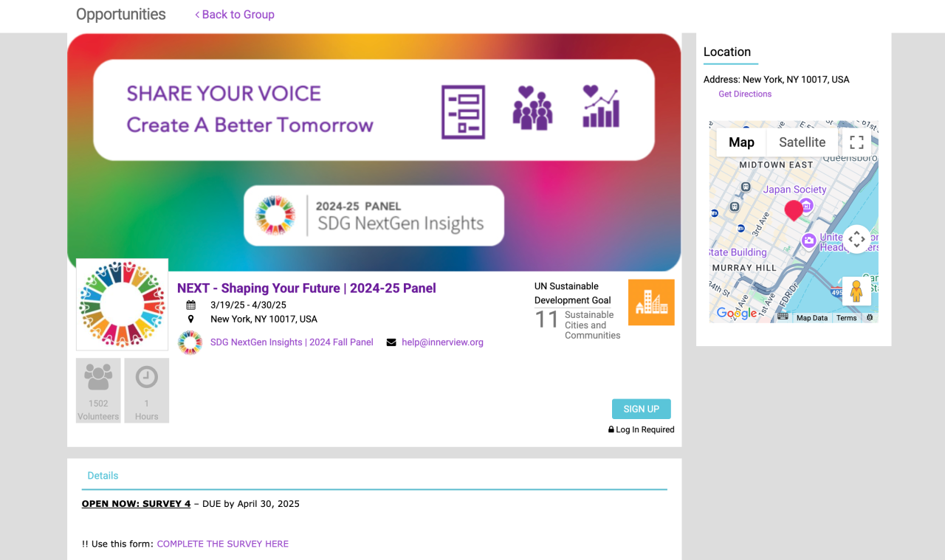Open the map camera controls button
Image resolution: width=945 pixels, height=560 pixels.
[x=856, y=239]
